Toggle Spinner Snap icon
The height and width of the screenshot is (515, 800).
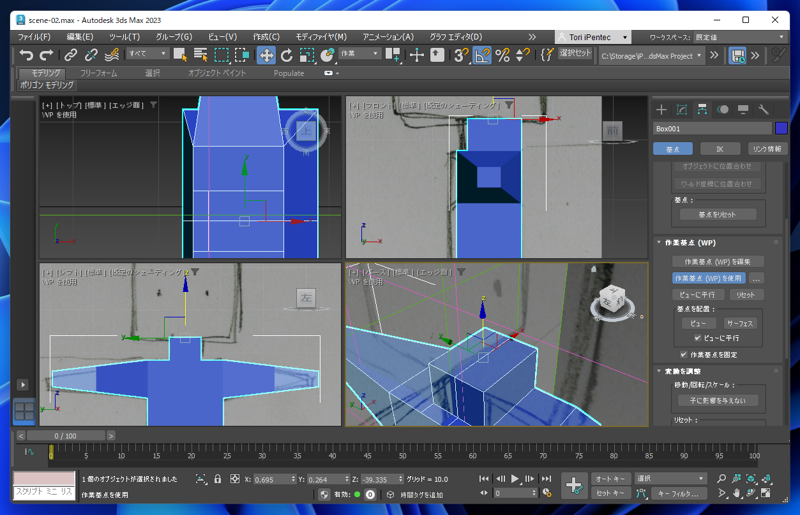[x=523, y=55]
